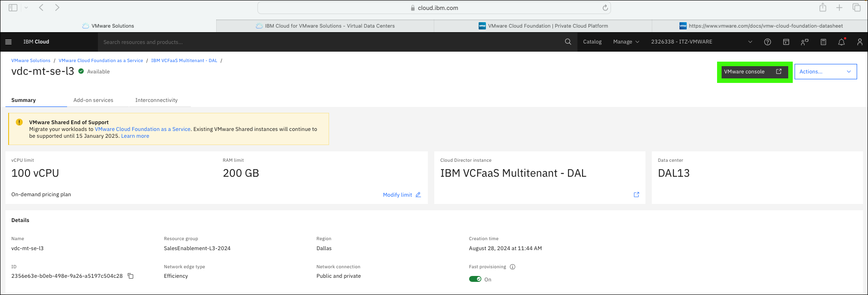Screen dimensions: 868x295
Task: Open the help question mark menu
Action: (767, 42)
